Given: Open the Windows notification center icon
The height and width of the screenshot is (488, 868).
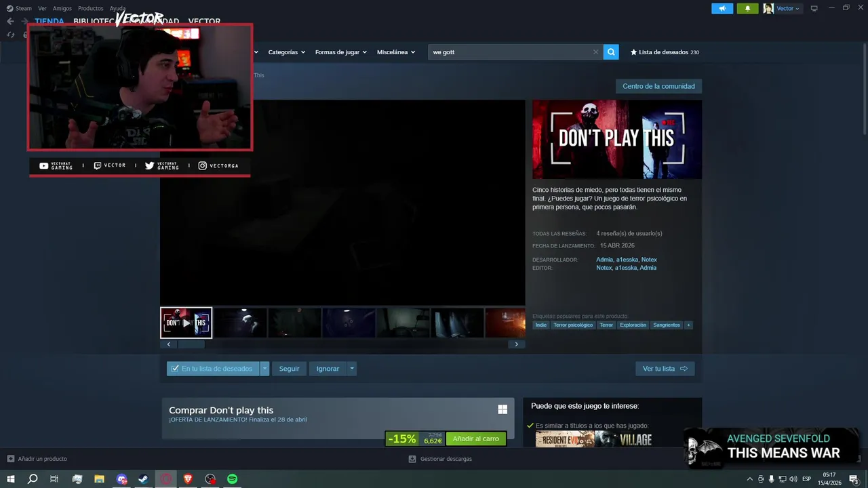Looking at the screenshot, I should [x=854, y=479].
